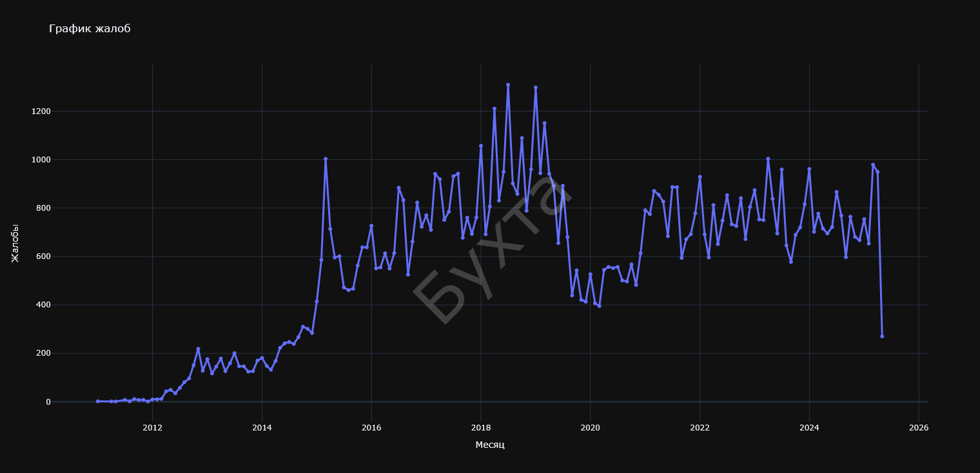Image resolution: width=980 pixels, height=473 pixels.
Task: Select the 2020 label on the x-axis
Action: (590, 427)
